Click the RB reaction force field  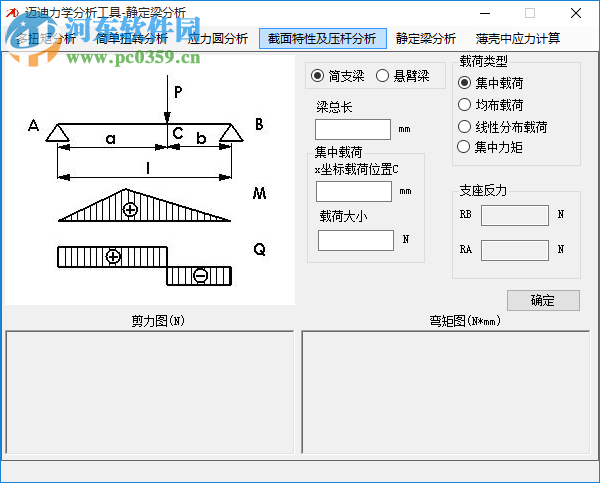515,215
